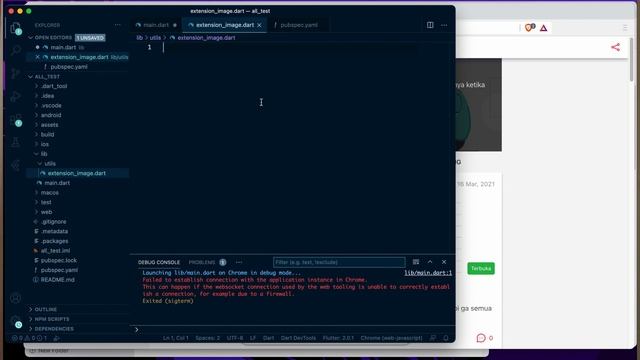Open lib/main.dart:1 link in console
This screenshot has height=360, width=640.
coord(428,273)
